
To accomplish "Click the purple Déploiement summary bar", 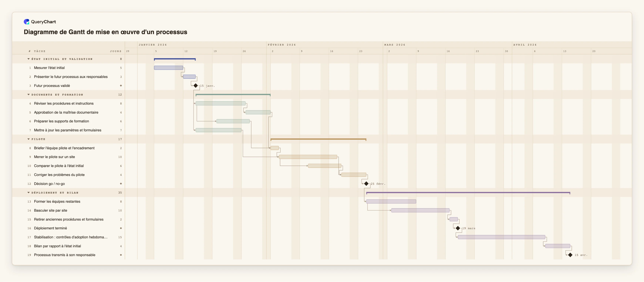I will point(468,193).
